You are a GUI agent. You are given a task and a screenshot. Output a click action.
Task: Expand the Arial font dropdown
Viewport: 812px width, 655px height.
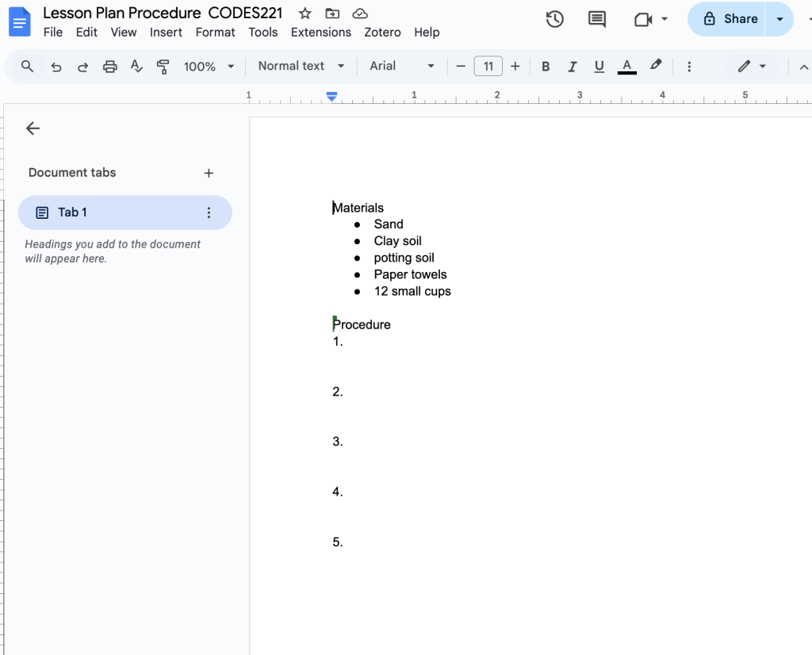click(402, 66)
